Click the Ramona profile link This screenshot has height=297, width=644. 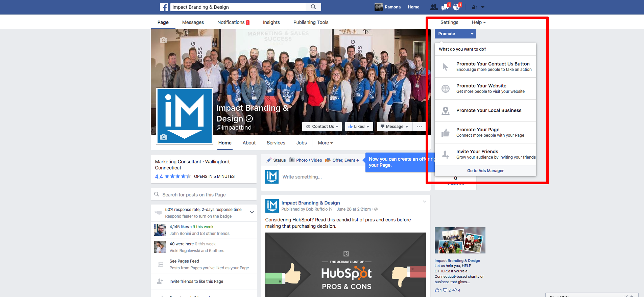click(387, 7)
